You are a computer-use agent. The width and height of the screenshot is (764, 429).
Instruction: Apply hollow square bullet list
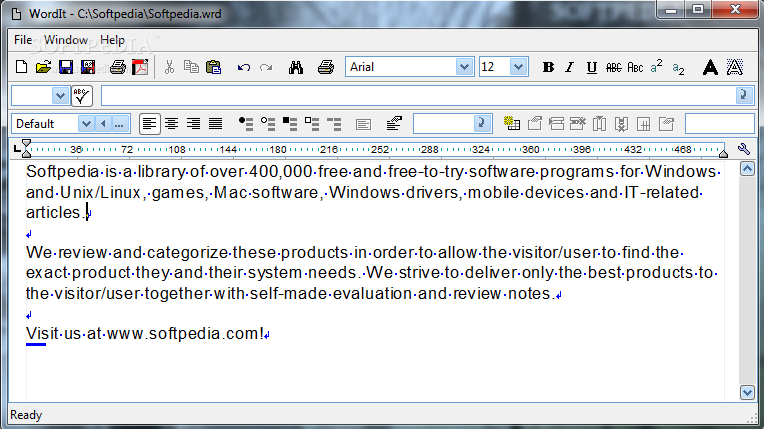[312, 123]
